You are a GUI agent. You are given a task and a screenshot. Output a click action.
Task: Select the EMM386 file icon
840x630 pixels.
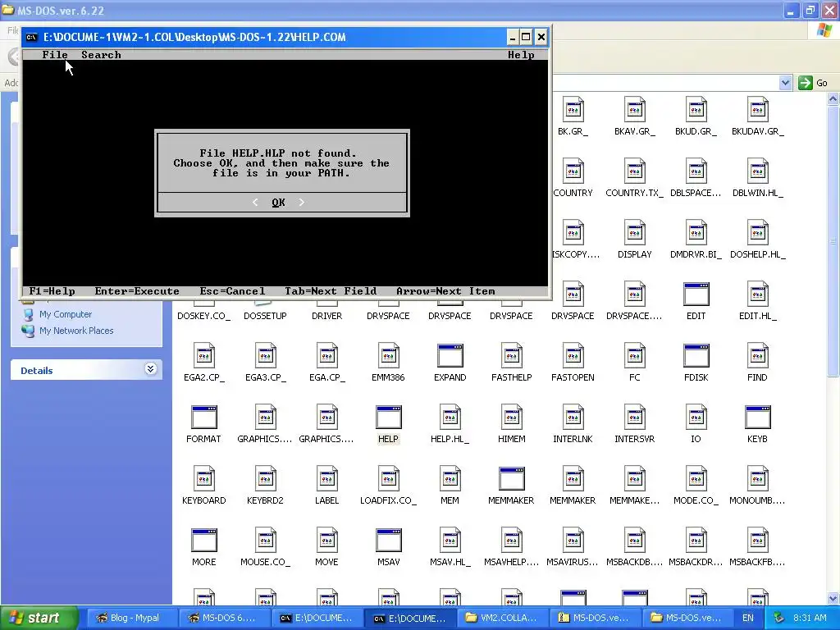tap(388, 356)
